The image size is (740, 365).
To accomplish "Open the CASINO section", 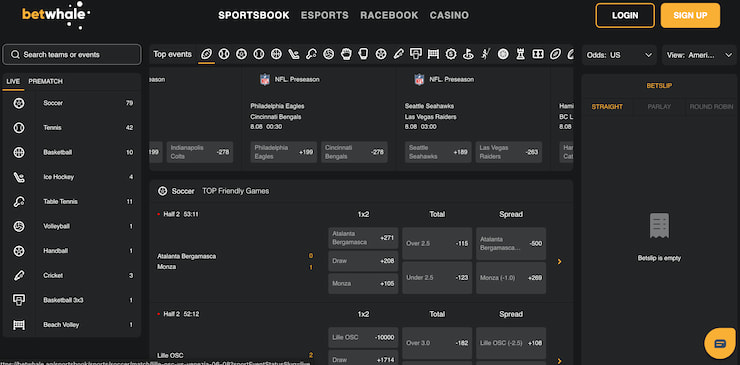I will click(449, 16).
